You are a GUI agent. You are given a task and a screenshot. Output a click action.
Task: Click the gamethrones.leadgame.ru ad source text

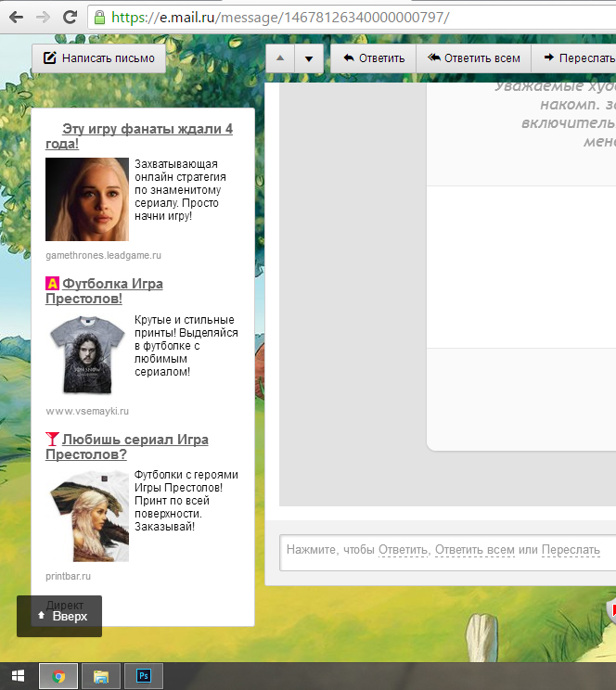click(104, 255)
